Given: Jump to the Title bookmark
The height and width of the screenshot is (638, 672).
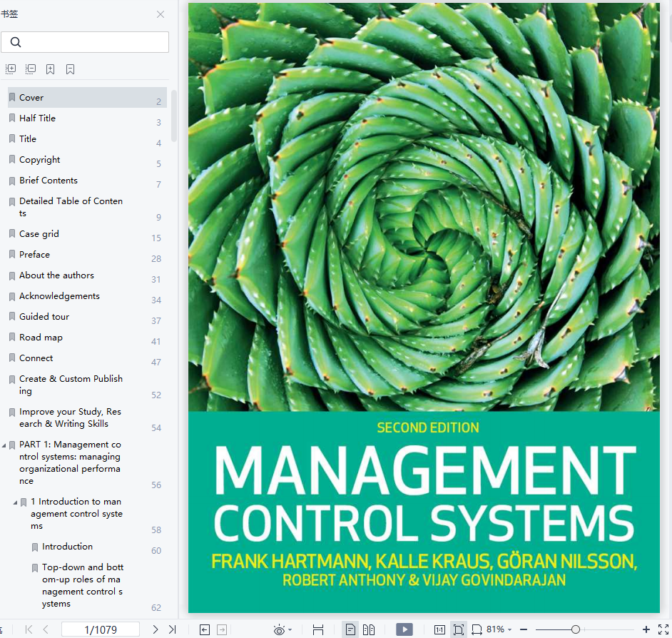Looking at the screenshot, I should click(x=28, y=138).
